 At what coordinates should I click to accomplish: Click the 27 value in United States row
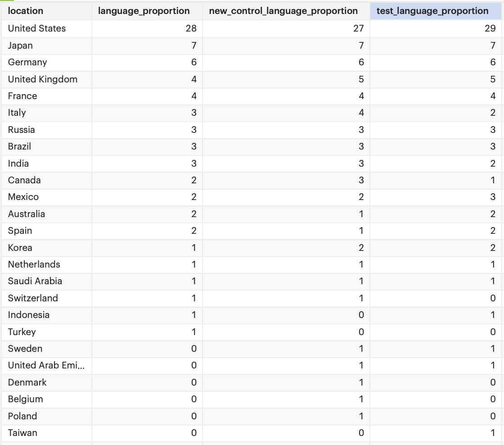(358, 28)
